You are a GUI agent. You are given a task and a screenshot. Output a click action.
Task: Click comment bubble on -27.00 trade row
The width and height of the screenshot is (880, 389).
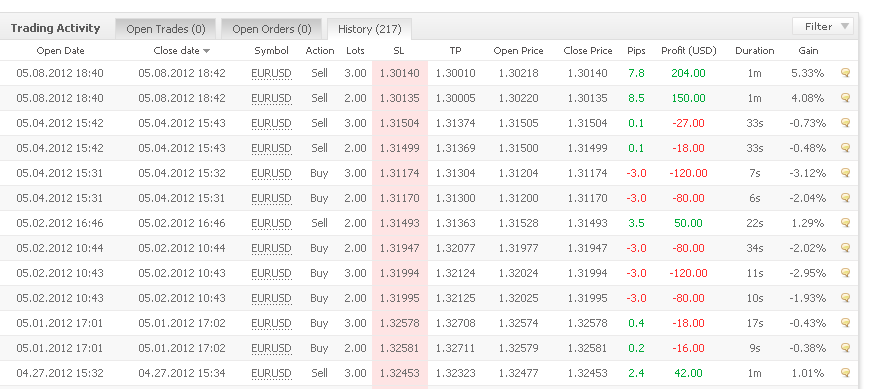click(x=845, y=122)
